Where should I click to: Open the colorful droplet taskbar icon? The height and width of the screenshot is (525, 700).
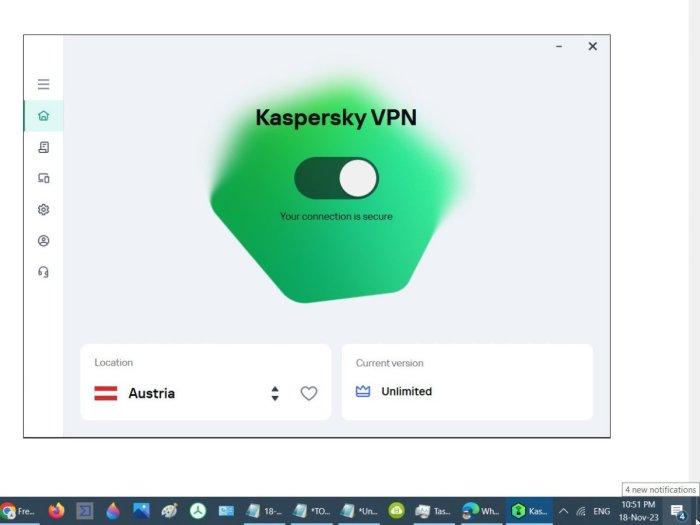point(113,511)
